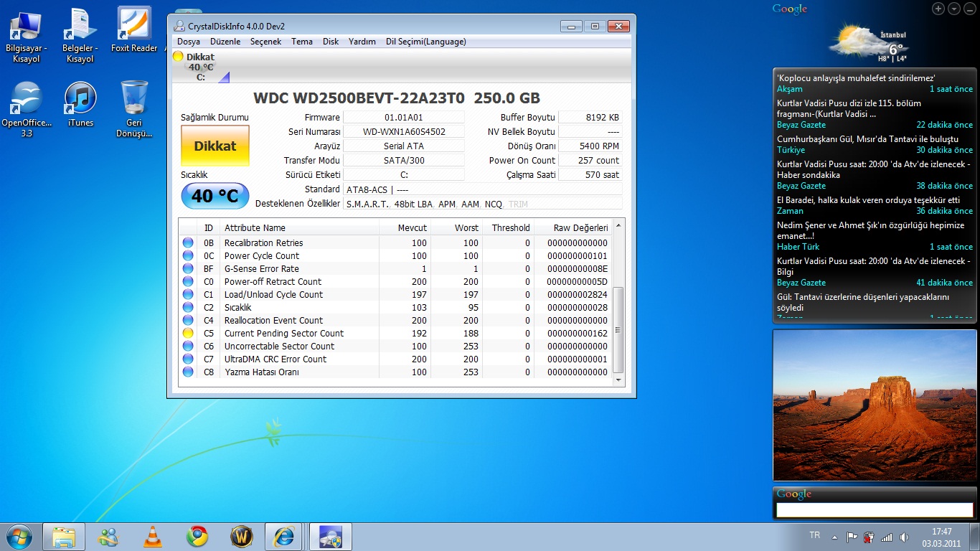Open the Tema menu

(302, 42)
